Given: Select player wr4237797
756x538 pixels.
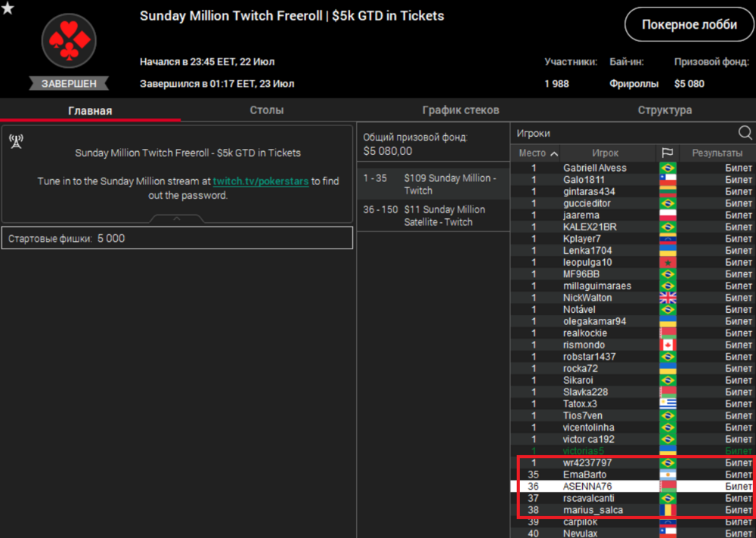Looking at the screenshot, I should pyautogui.click(x=587, y=462).
